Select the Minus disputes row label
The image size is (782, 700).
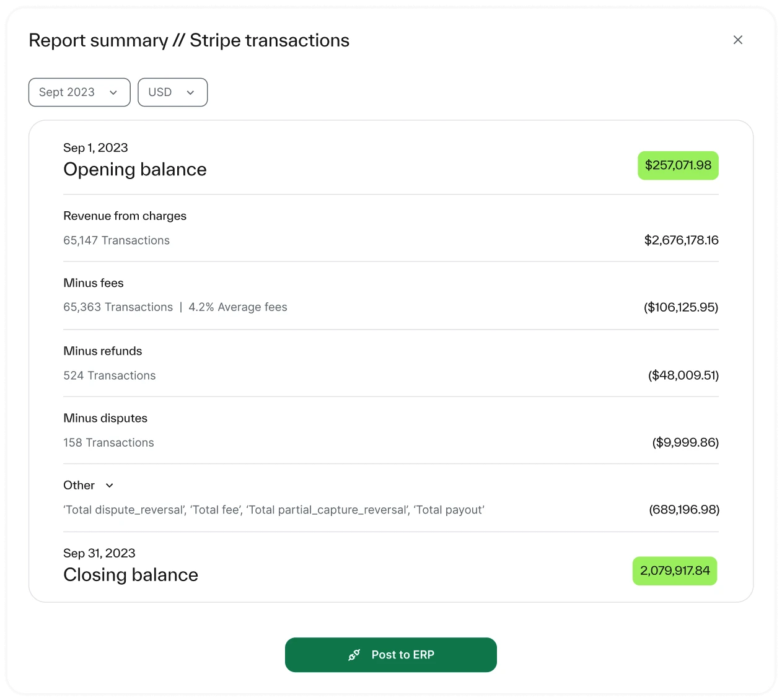[x=105, y=418]
